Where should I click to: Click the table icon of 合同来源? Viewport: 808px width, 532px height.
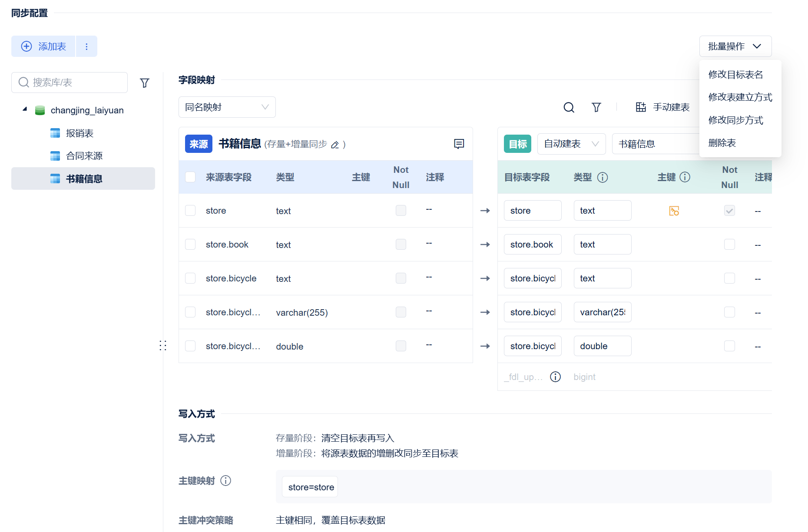pos(55,156)
